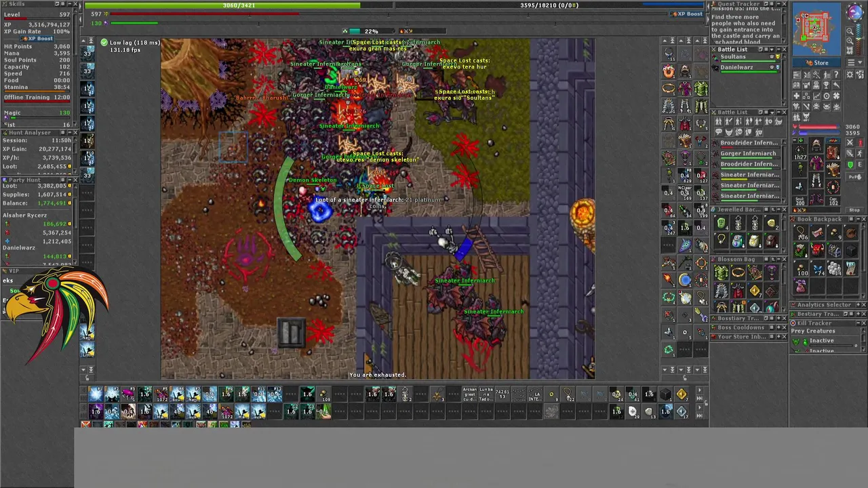This screenshot has height=488, width=868.
Task: Open the hamburger options menu dropdown
Action: pyautogui.click(x=854, y=62)
